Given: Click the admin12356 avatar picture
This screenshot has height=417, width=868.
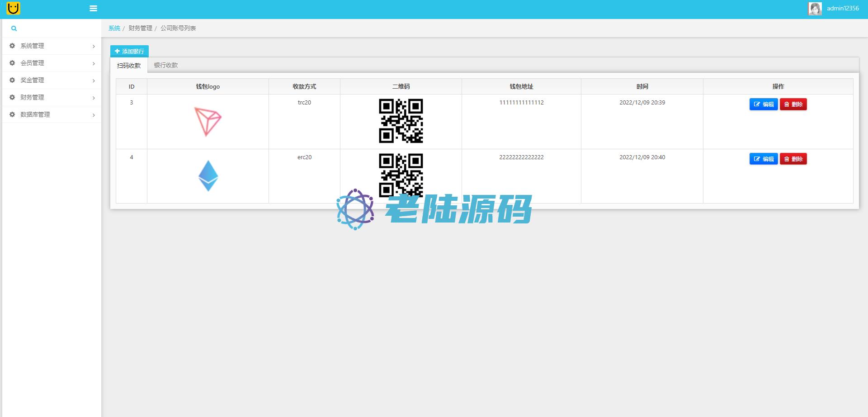Looking at the screenshot, I should [815, 9].
